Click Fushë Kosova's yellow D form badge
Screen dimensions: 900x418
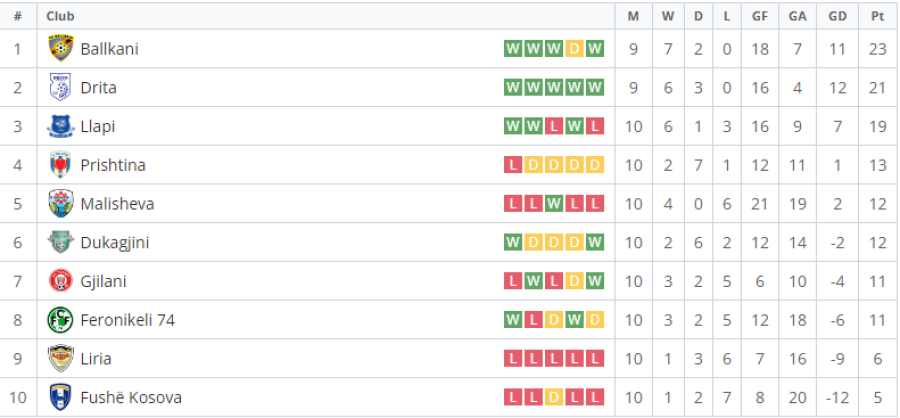[554, 397]
